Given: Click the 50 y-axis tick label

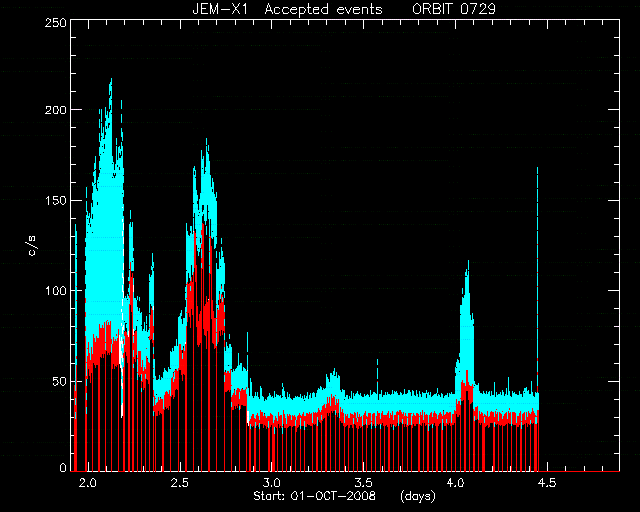Looking at the screenshot, I should pos(60,381).
